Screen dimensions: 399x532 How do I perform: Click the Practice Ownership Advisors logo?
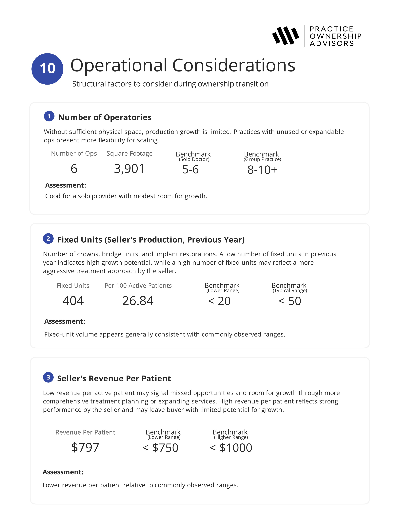pyautogui.click(x=316, y=36)
